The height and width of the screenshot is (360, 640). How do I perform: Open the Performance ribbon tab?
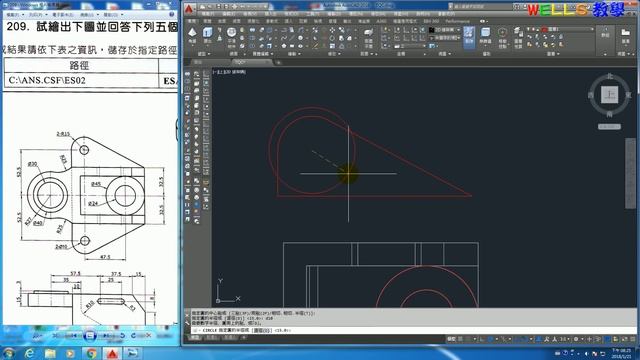pos(457,21)
